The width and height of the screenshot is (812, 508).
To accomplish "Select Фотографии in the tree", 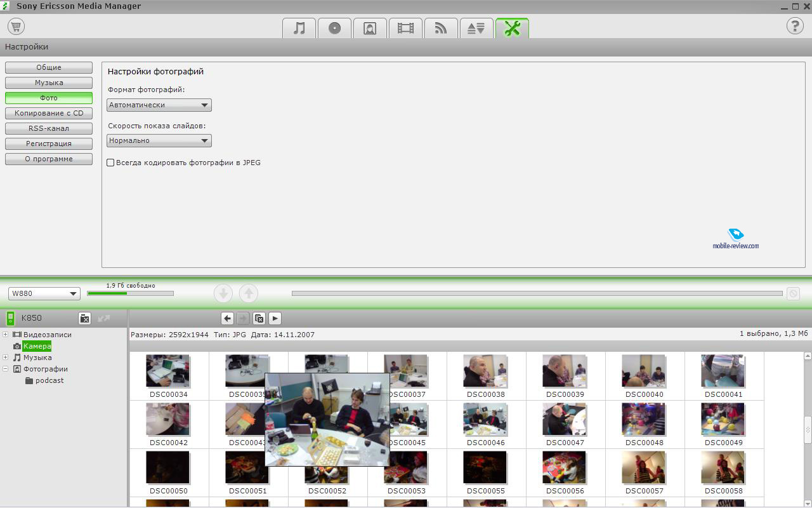I will click(x=46, y=369).
